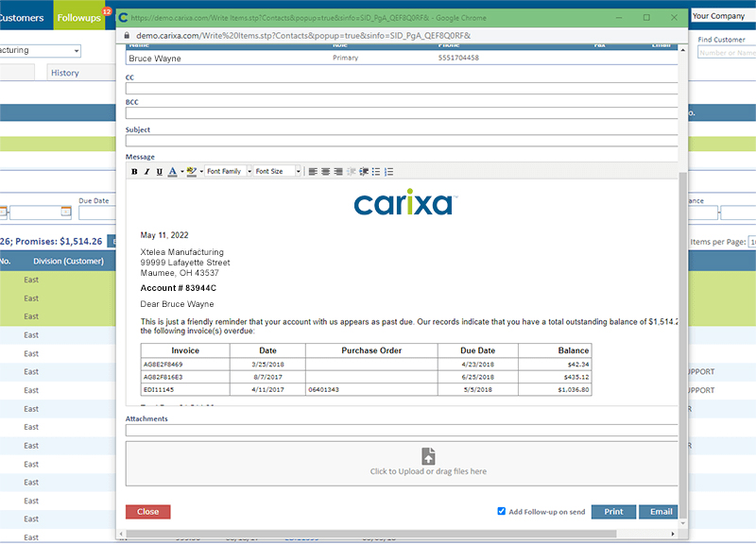
Task: Click the Followups notification badge 12
Action: 107,11
